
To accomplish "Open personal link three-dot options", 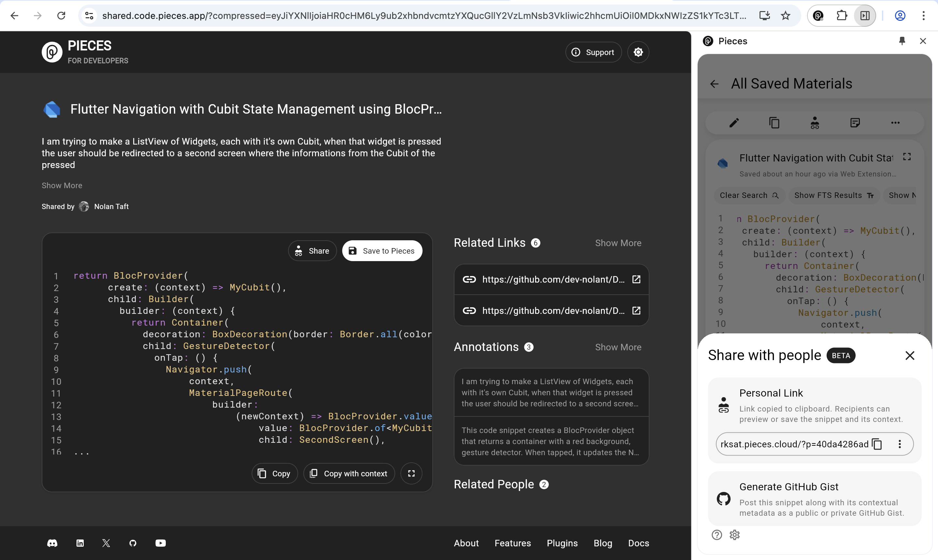I will tap(900, 444).
